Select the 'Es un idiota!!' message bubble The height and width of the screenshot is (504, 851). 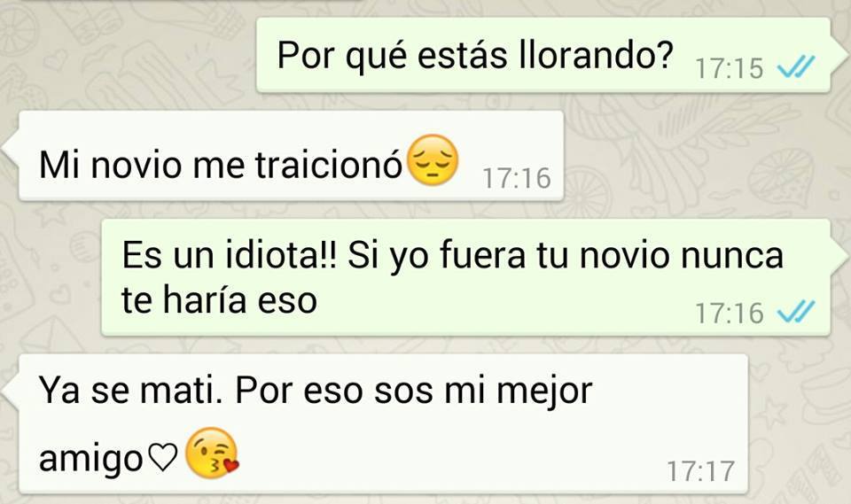[465, 277]
